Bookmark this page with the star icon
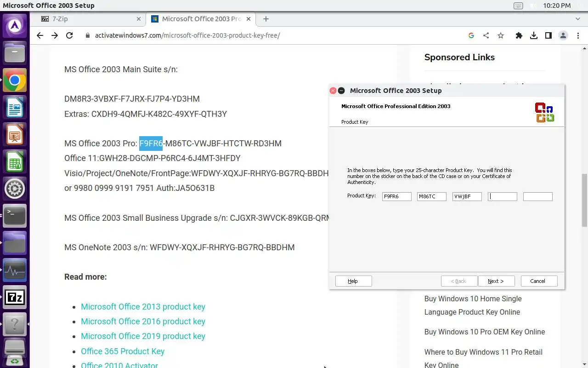The height and width of the screenshot is (368, 588). click(501, 35)
